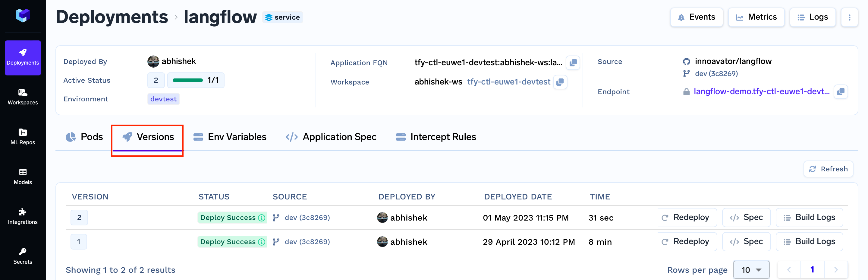The width and height of the screenshot is (868, 280).
Task: Click the Active Status progress bar
Action: point(188,80)
